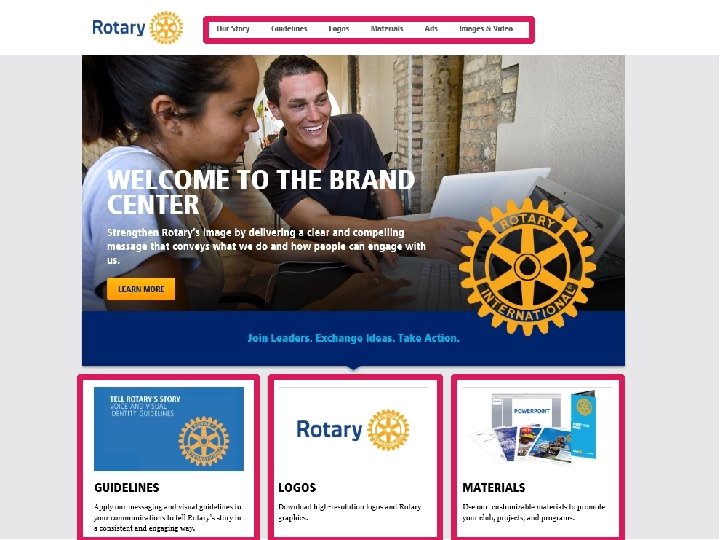Viewport: 720px width, 540px height.
Task: Click the orange Learn More button
Action: (141, 289)
